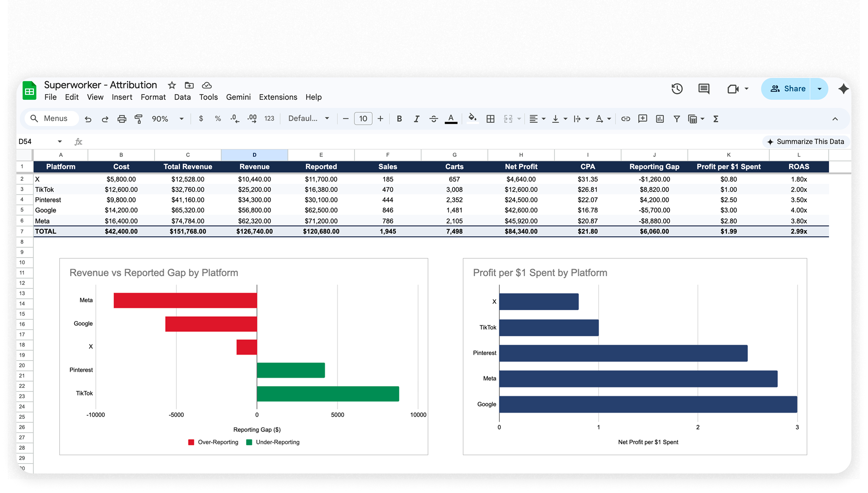The image size is (868, 493).
Task: Open the Extensions menu
Action: tap(278, 97)
